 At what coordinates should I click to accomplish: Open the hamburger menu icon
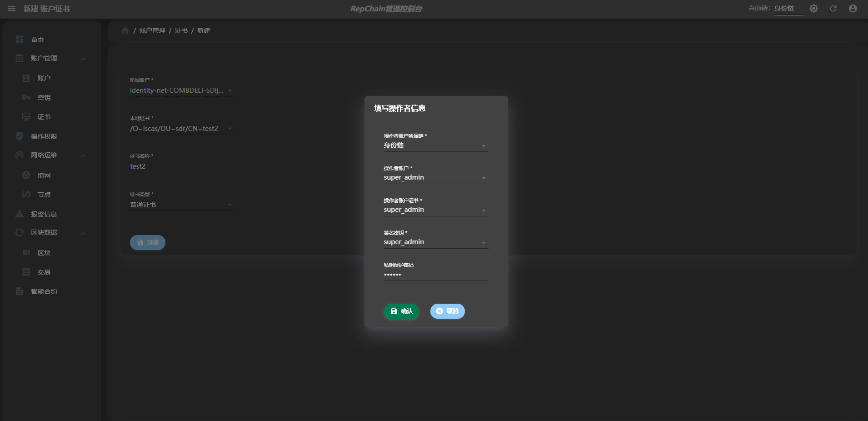(x=12, y=9)
